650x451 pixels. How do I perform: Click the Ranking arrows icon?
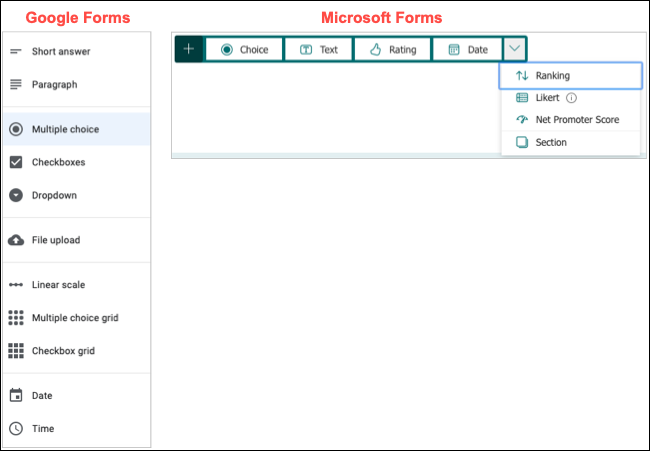pyautogui.click(x=522, y=75)
